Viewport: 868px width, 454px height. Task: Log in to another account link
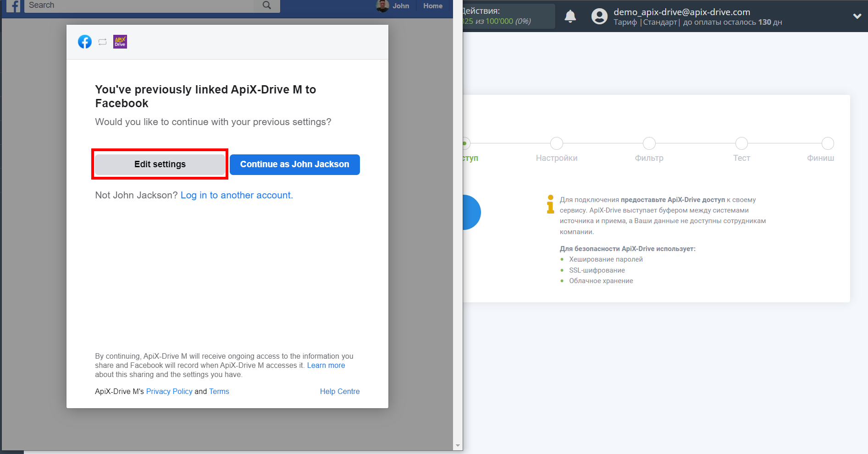237,195
